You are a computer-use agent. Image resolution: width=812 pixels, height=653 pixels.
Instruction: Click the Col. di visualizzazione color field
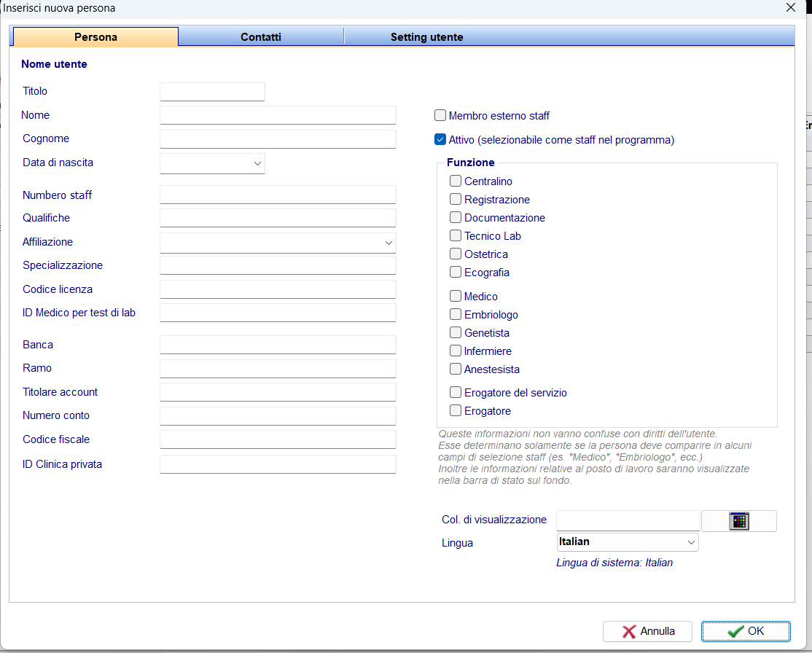[x=628, y=520]
